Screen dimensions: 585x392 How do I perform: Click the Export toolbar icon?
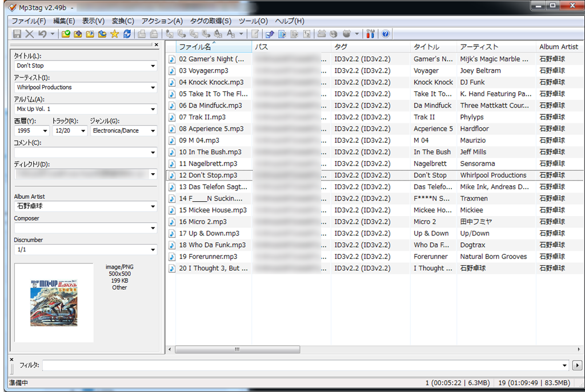270,34
